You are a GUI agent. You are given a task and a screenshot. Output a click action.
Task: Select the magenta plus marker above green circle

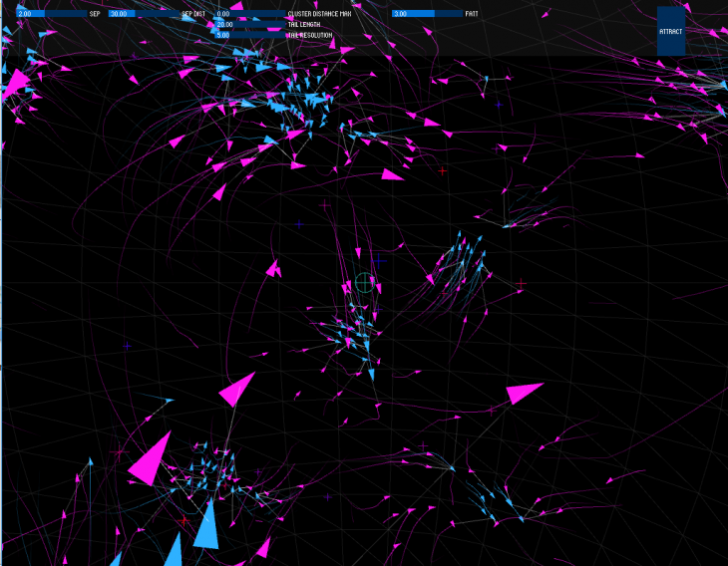tap(324, 205)
